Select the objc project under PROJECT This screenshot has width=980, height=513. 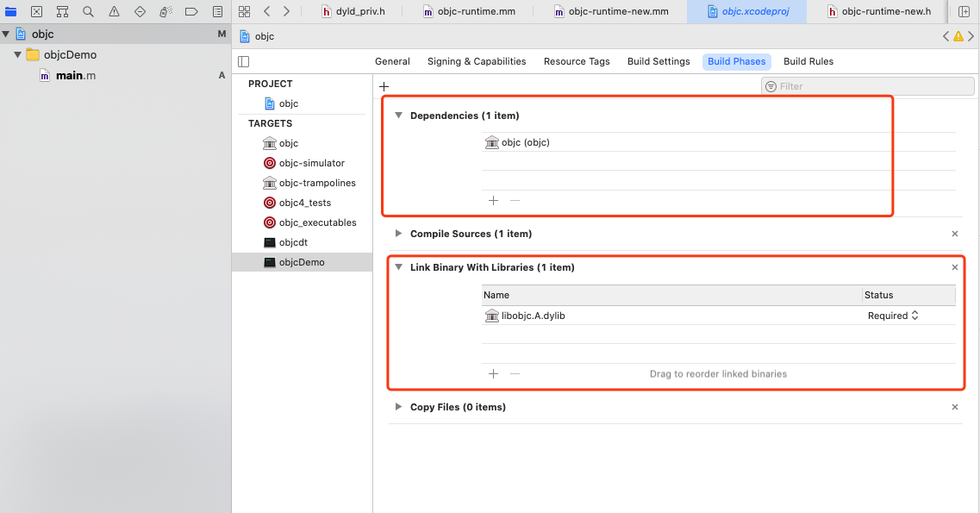(289, 103)
